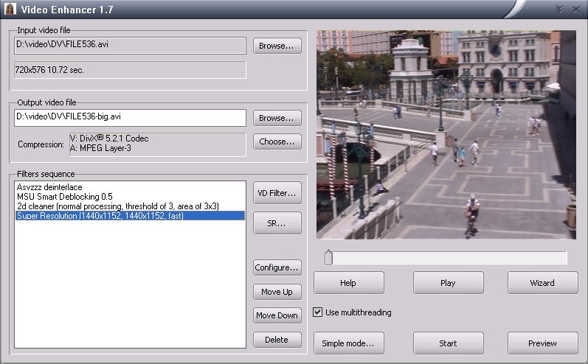Move selected filter up
This screenshot has height=364, width=588.
pos(277,292)
